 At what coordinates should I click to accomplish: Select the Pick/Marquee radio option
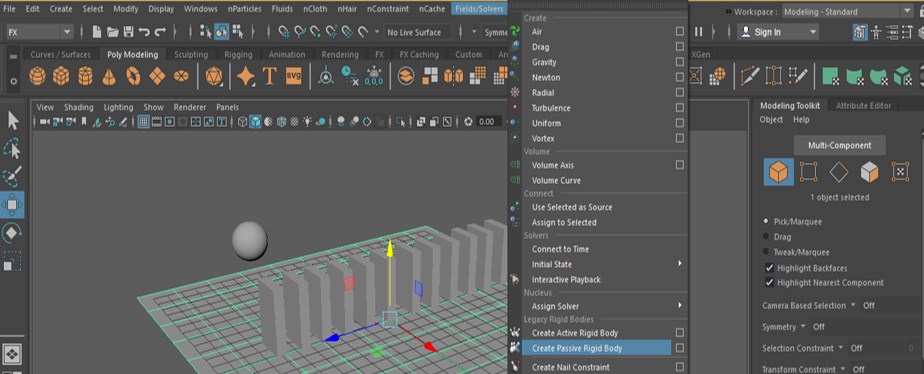pyautogui.click(x=766, y=221)
